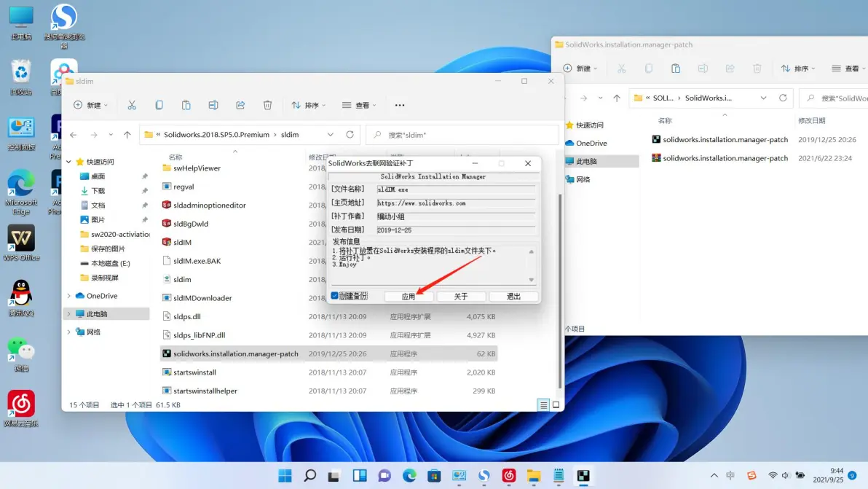868x489 pixels.
Task: Open the three-dots more options in sldim toolbar
Action: click(x=400, y=105)
